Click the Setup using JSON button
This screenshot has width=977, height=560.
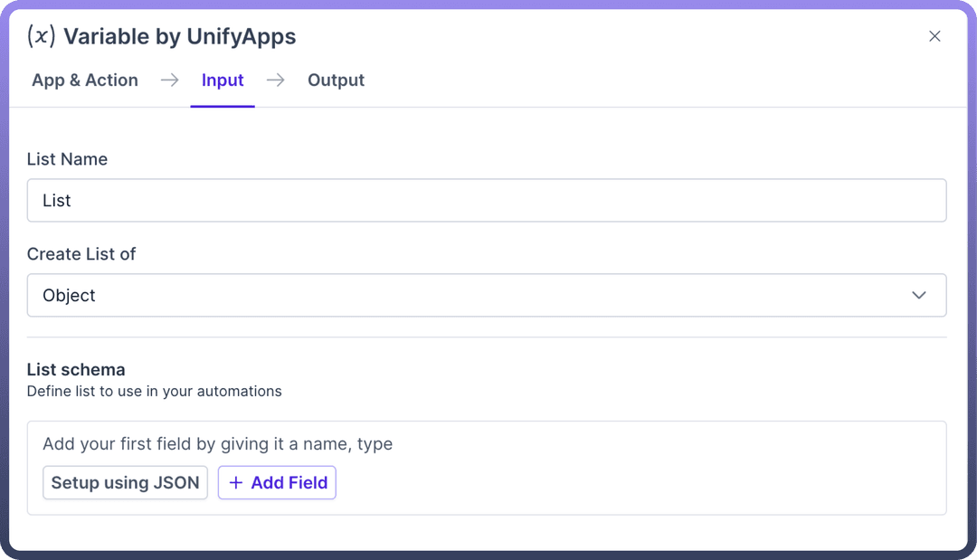pos(125,483)
